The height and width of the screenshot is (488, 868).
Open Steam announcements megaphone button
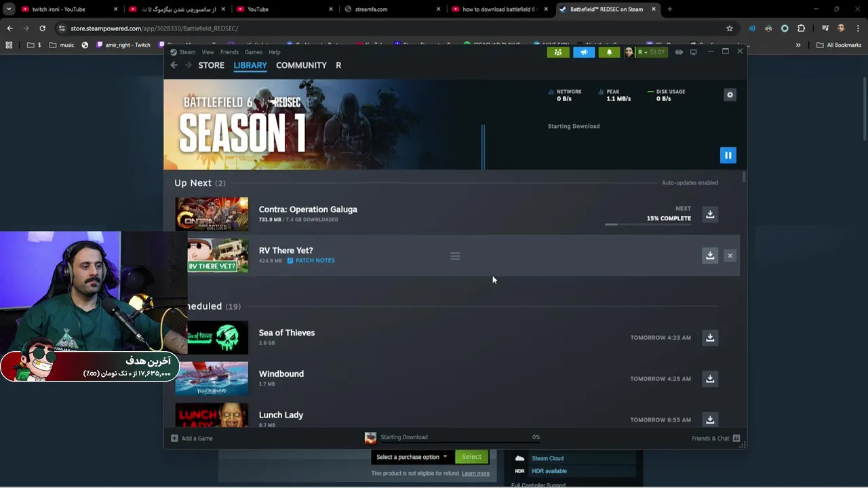click(583, 52)
